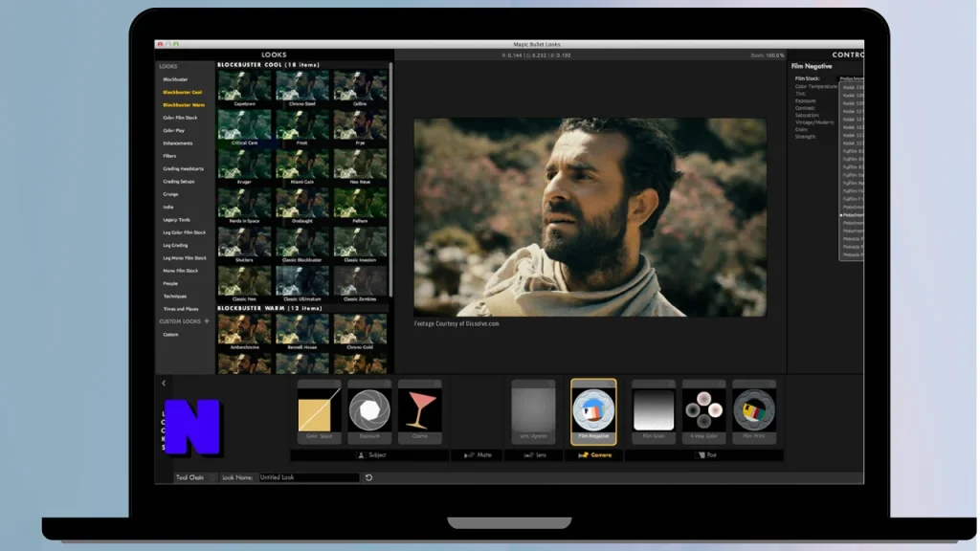Click the plus icon next to Custom Looks
The image size is (980, 551).
(x=207, y=321)
